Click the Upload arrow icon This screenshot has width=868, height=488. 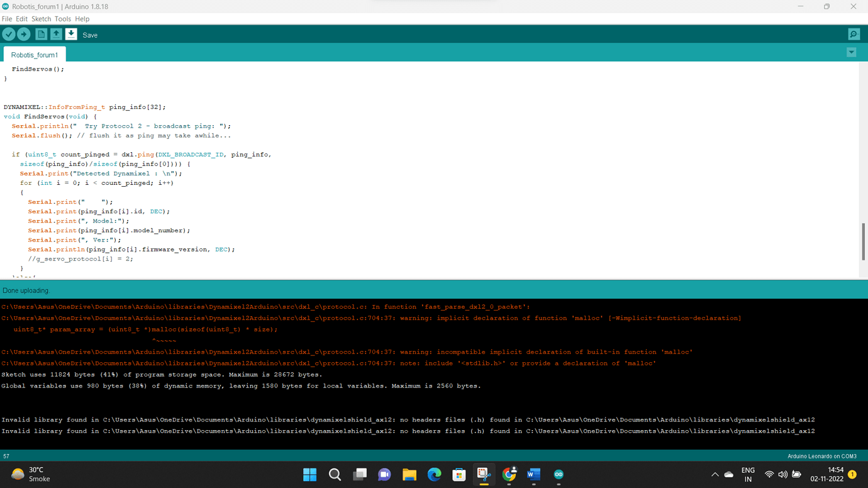(24, 35)
